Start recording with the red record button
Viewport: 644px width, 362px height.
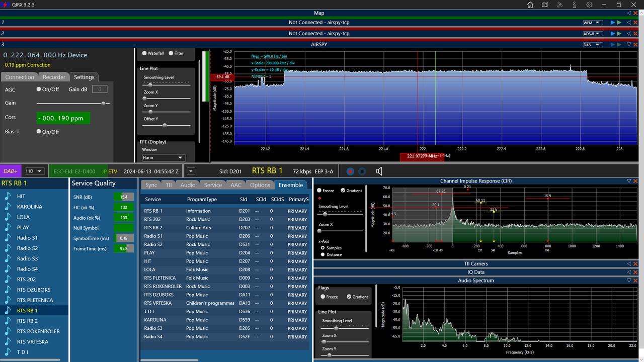(350, 171)
